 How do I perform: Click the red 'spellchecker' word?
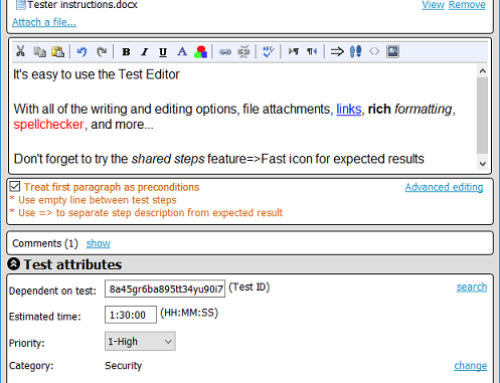48,125
